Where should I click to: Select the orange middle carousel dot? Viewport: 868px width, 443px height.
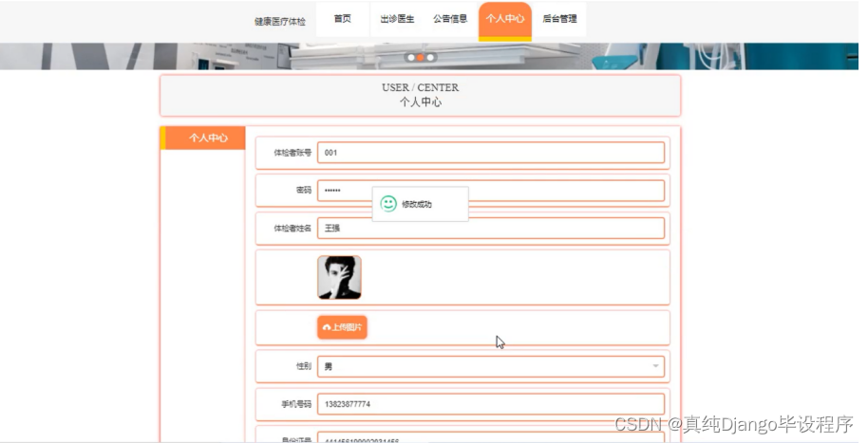[420, 58]
